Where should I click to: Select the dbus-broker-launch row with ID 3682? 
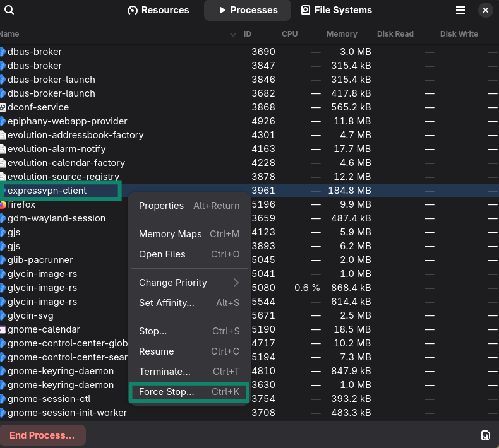tap(249, 93)
